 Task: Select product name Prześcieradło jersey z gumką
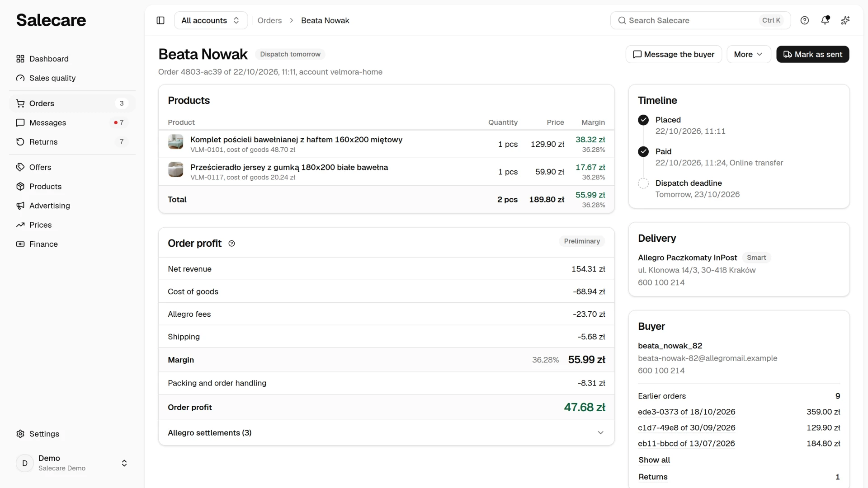[x=289, y=167]
